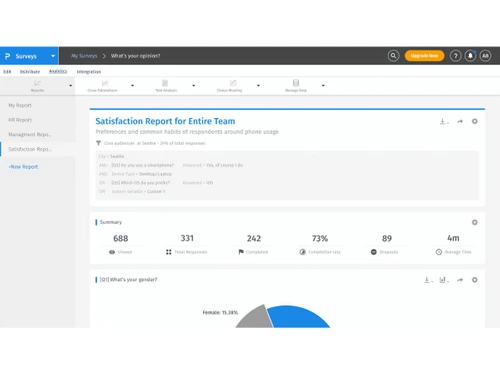Download the Satisfaction report via header download icon
This screenshot has width=500, height=375.
tap(443, 121)
